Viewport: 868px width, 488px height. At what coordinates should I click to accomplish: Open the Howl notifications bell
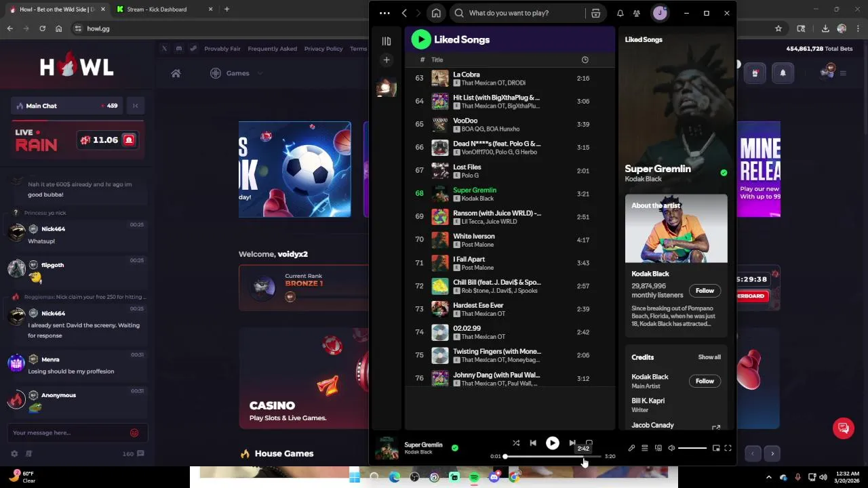click(783, 73)
